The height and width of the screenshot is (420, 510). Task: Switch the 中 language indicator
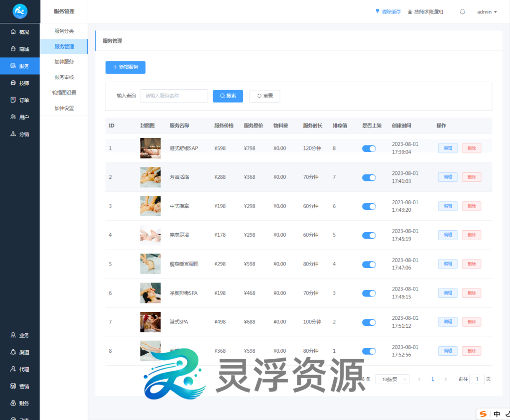497,414
